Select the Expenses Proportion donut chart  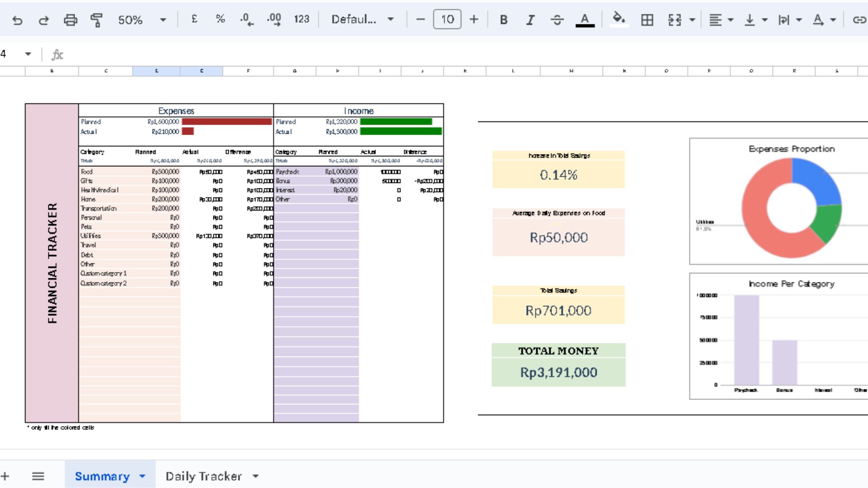(778, 202)
